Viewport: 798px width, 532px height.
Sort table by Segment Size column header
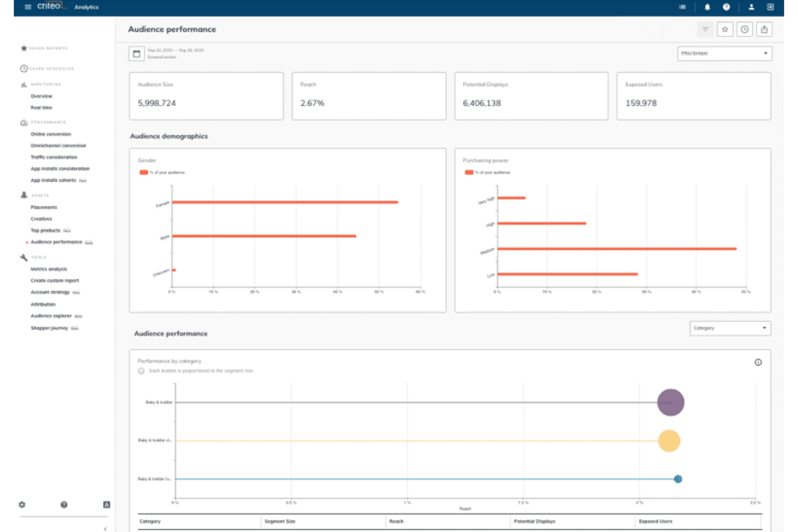tap(280, 522)
